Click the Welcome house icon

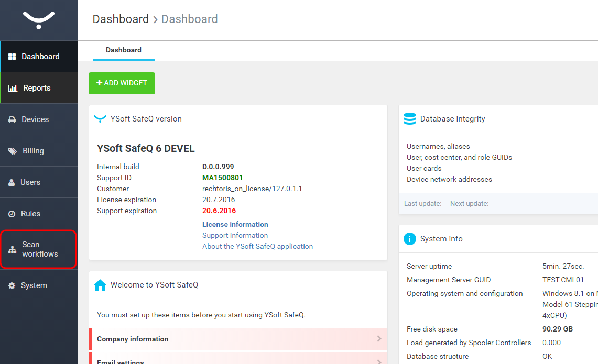point(100,285)
